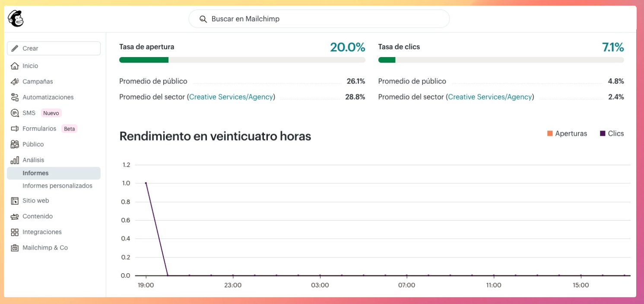This screenshot has width=644, height=304.
Task: Toggle the Clics series in chart legend
Action: (x=612, y=134)
